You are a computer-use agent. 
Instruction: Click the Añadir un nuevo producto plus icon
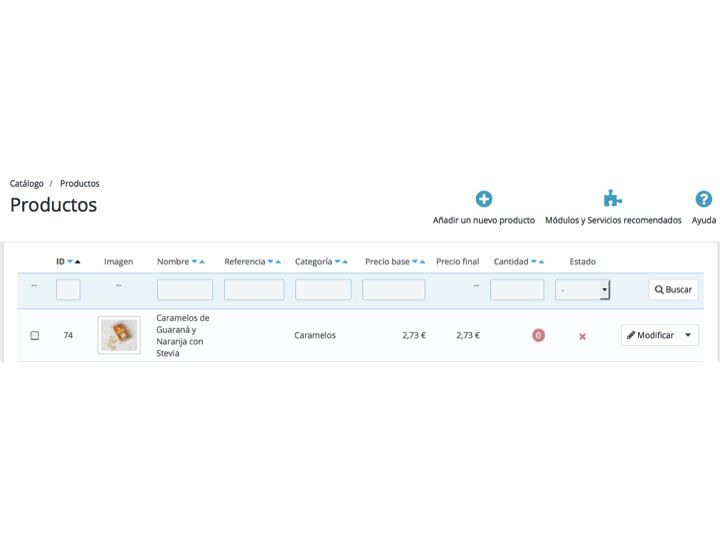coord(484,199)
